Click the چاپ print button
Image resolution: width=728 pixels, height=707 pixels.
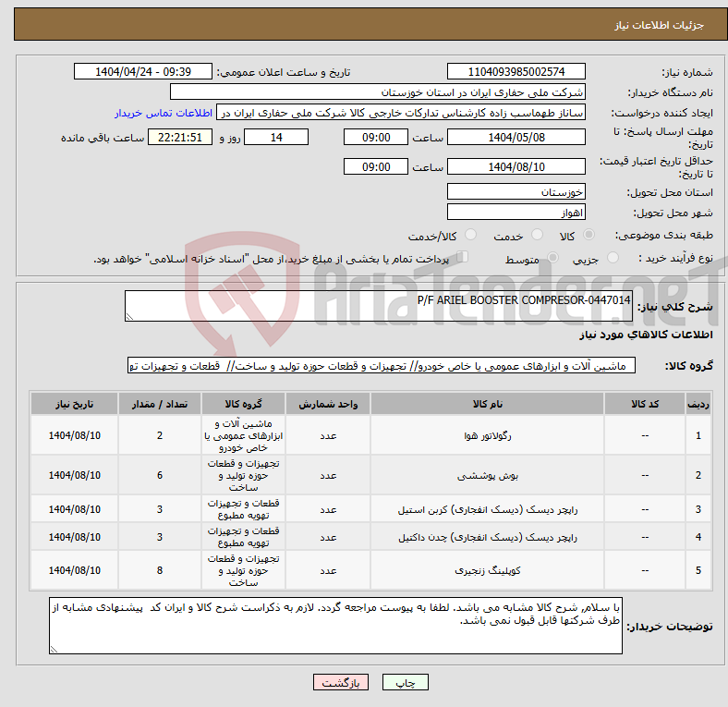coord(406,682)
